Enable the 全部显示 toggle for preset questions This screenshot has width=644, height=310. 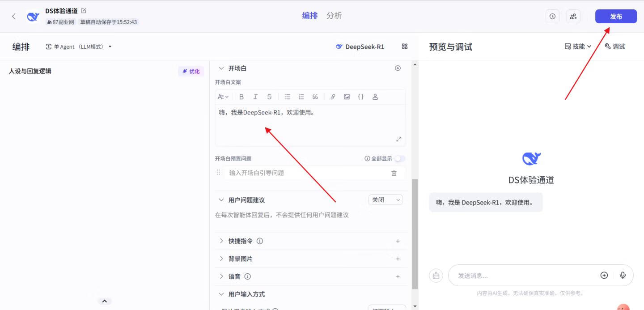click(x=399, y=158)
